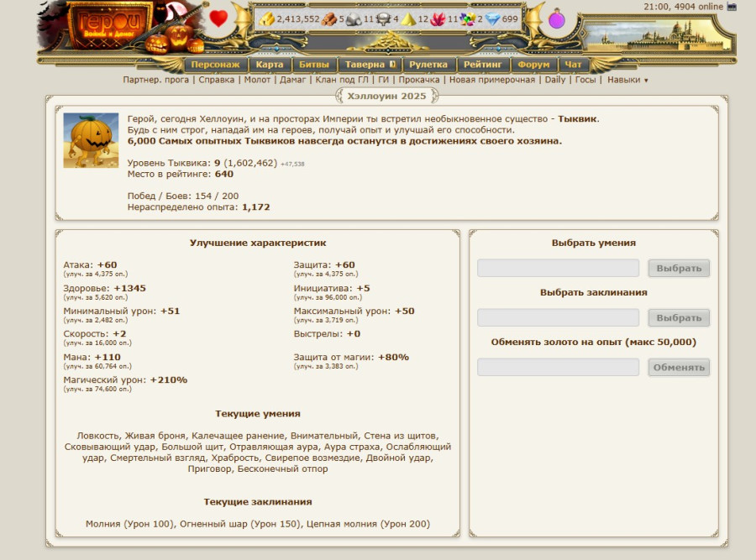
Task: Click the red heart health icon
Action: click(218, 18)
